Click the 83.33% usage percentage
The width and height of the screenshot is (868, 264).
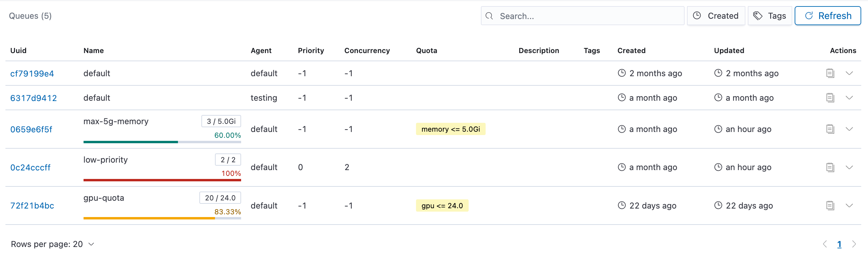coord(228,212)
